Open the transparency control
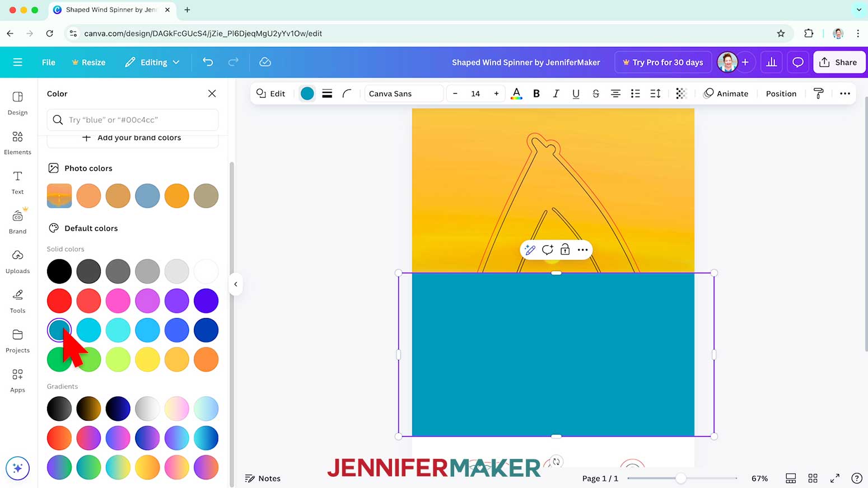868x488 pixels. [681, 93]
